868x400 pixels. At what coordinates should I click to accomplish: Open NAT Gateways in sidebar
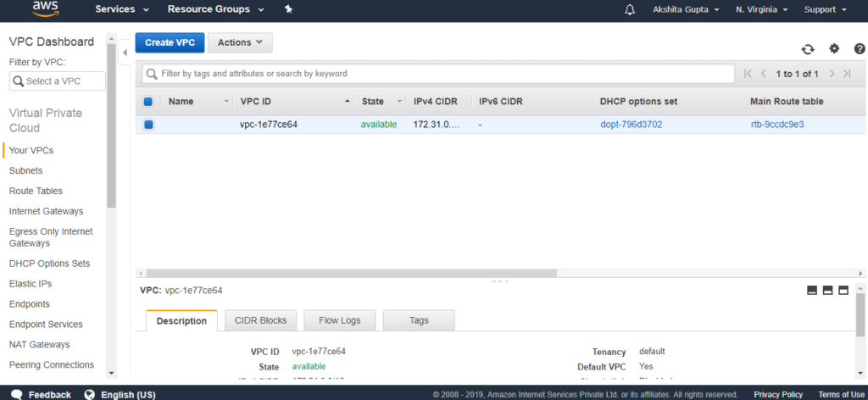(x=39, y=345)
